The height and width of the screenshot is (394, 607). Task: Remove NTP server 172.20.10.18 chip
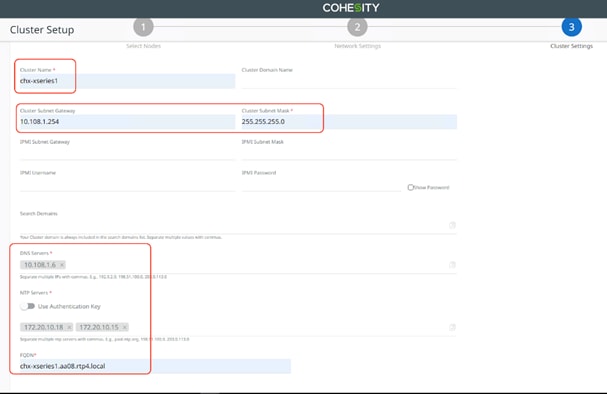pos(69,327)
